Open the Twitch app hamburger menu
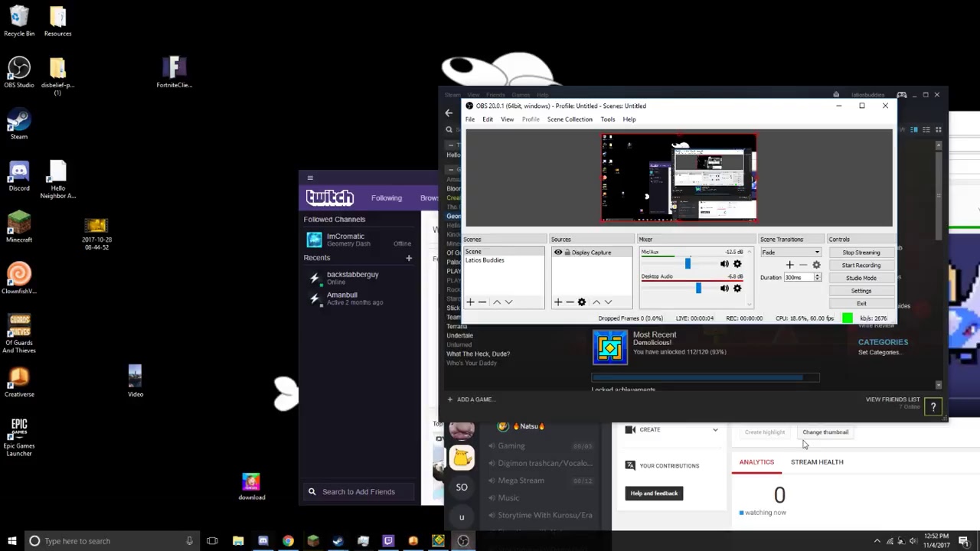980x551 pixels. coord(310,178)
